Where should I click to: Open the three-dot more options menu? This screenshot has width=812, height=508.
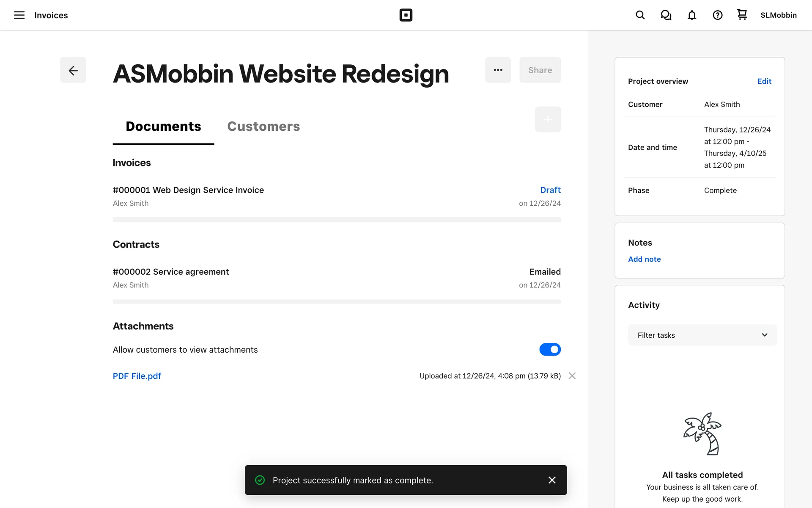tap(498, 70)
